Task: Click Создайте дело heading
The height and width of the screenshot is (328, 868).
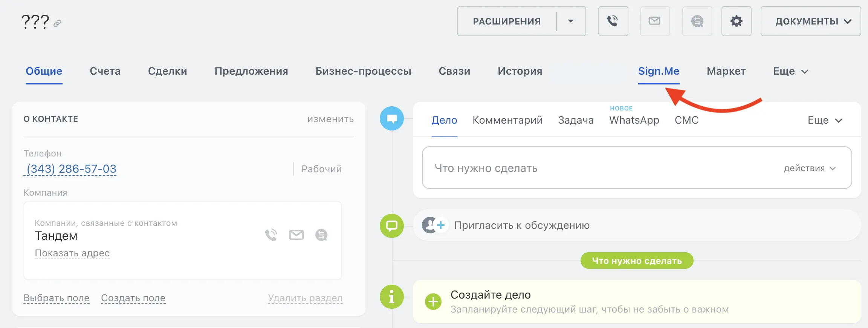Action: (x=491, y=295)
